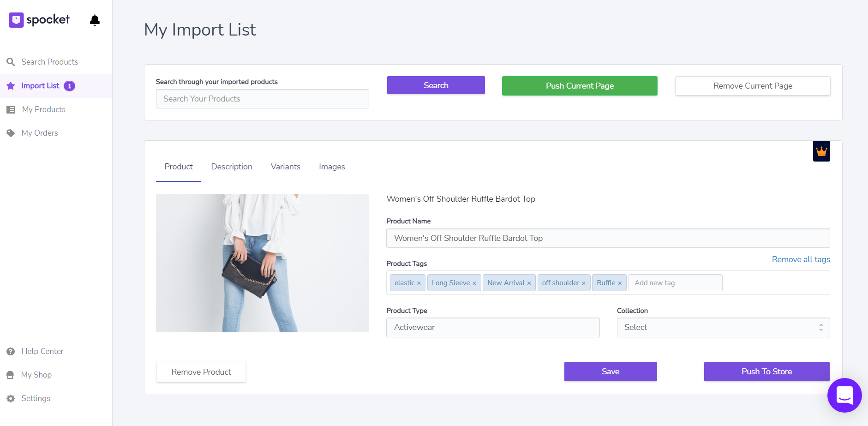
Task: Click the Product Name field
Action: pos(608,238)
